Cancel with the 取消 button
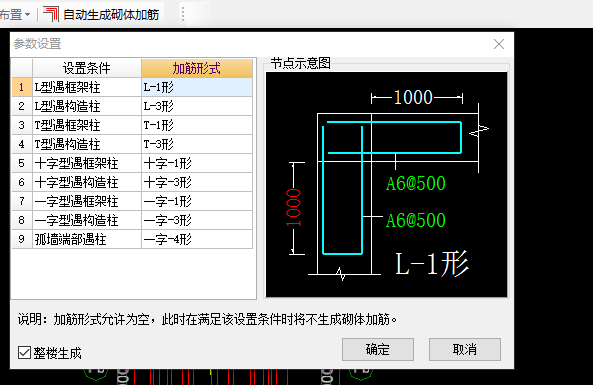Viewport: 593px width, 385px height. (465, 349)
